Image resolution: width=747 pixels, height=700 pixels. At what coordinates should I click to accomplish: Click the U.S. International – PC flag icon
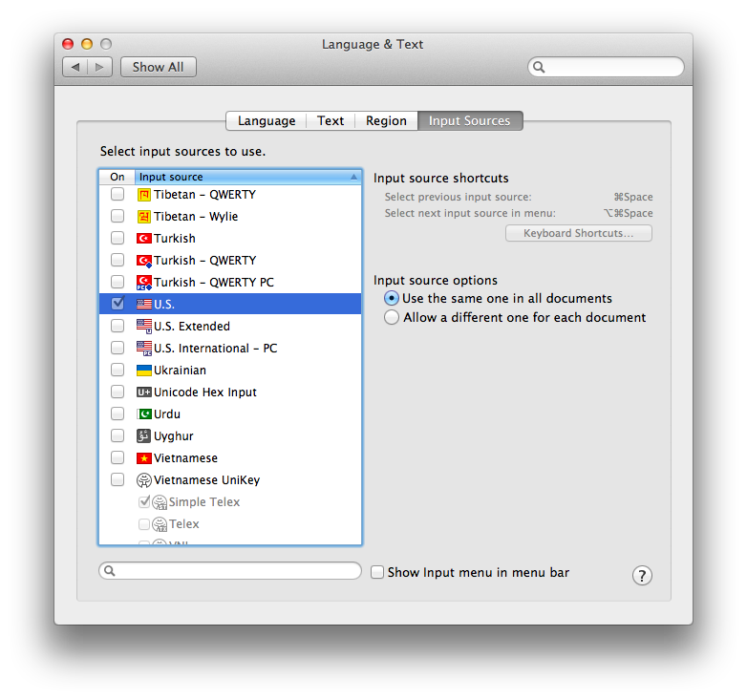(144, 349)
